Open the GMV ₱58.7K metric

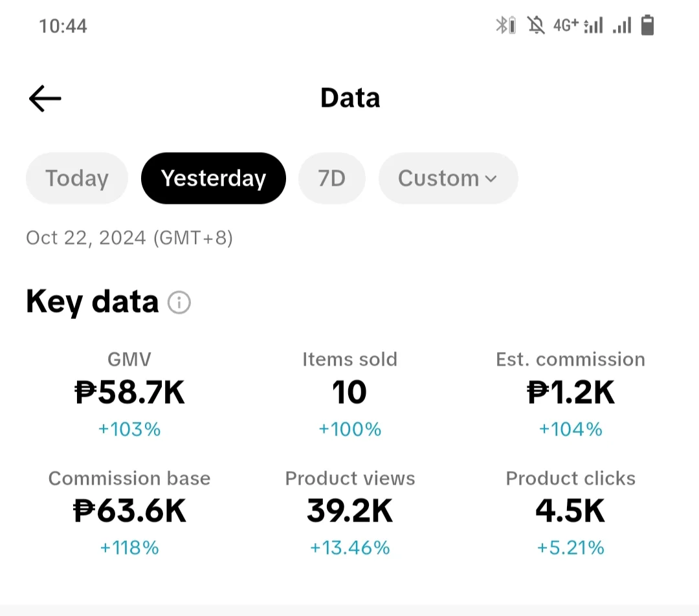pyautogui.click(x=129, y=393)
